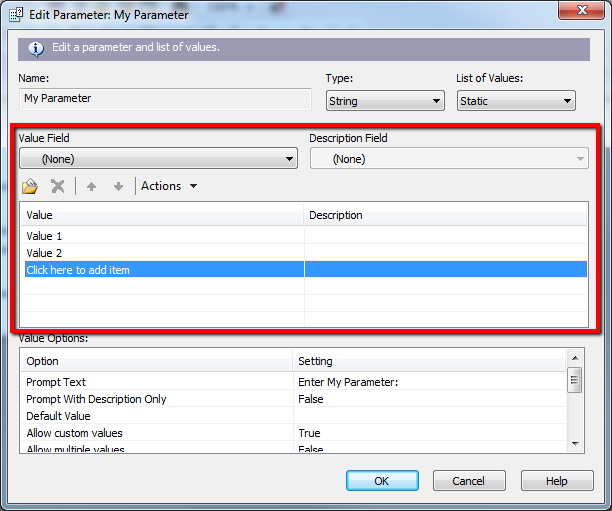The height and width of the screenshot is (511, 612).
Task: Click the 'Click here to add item' row
Action: pos(304,270)
